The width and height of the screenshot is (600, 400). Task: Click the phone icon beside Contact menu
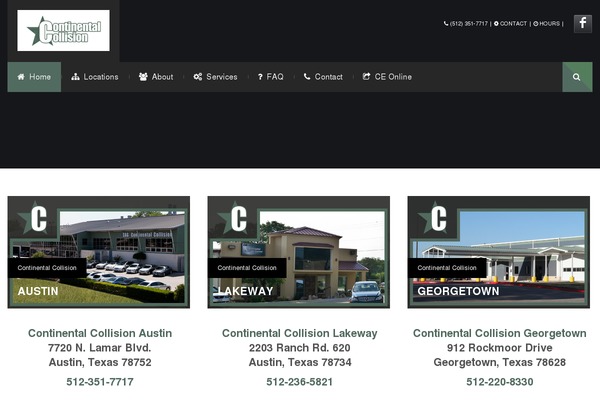click(x=307, y=77)
